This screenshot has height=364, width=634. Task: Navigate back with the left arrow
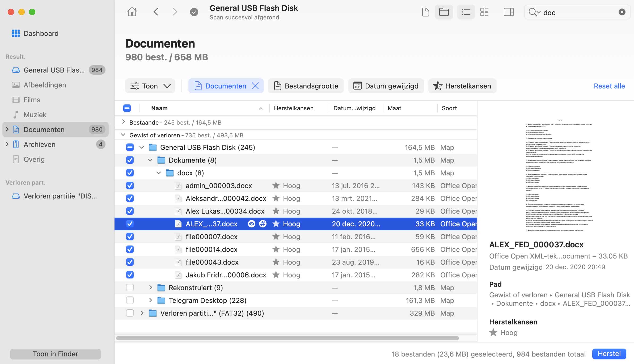pos(156,12)
